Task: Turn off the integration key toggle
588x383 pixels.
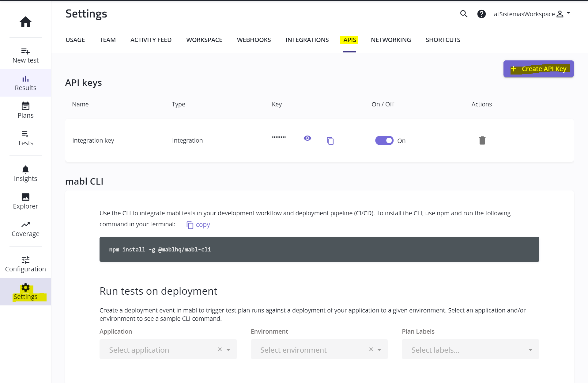Action: click(384, 140)
